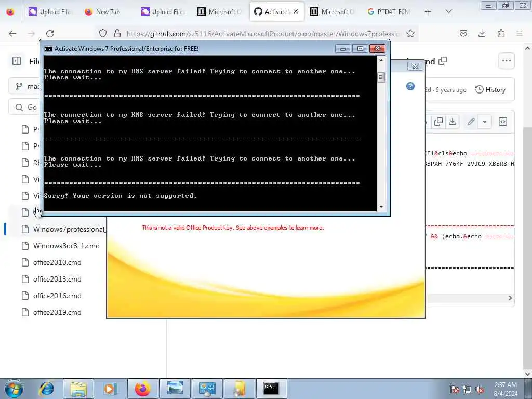The width and height of the screenshot is (532, 399).
Task: Click Office dialog help question icon
Action: (410, 86)
